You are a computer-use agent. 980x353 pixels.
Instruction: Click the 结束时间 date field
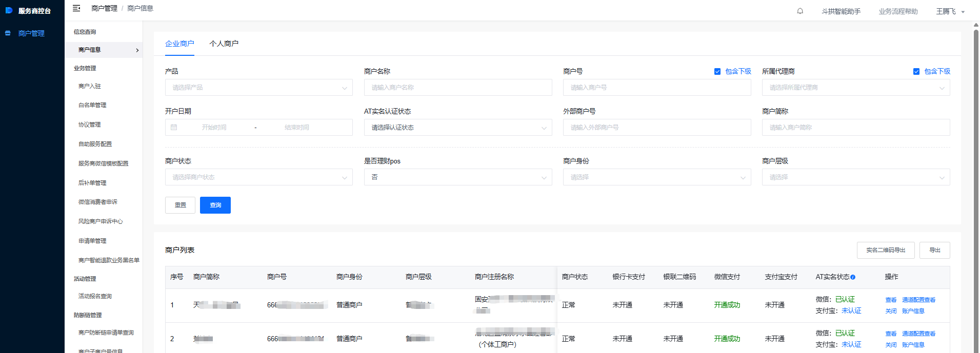click(297, 128)
